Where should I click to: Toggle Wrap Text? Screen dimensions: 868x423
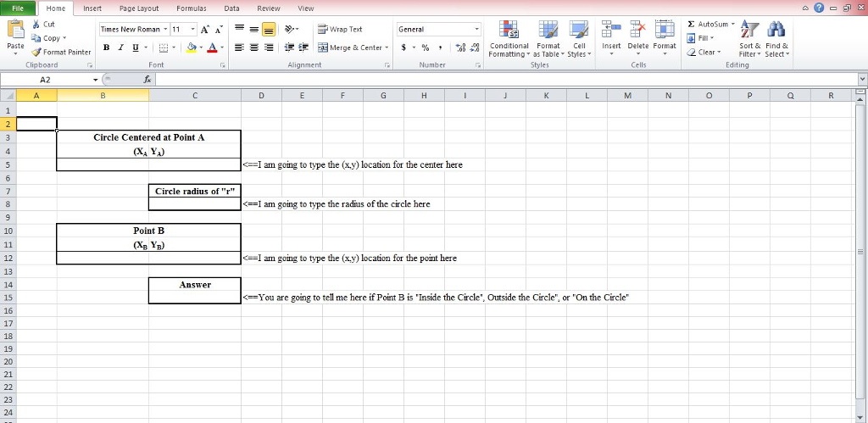[341, 30]
